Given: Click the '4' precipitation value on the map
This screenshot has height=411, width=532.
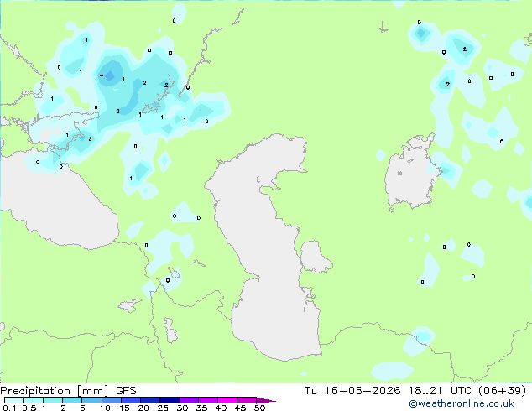Looking at the screenshot, I should (x=101, y=76).
